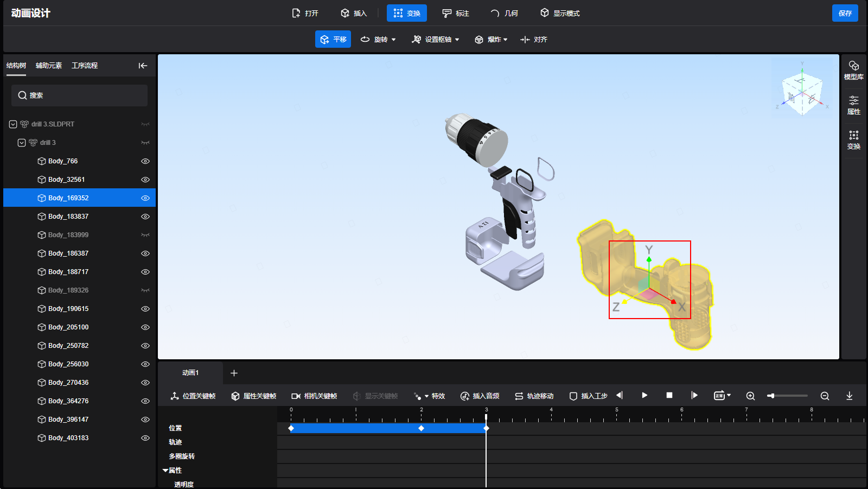Viewport: 868px width, 489px height.
Task: Add a new animation tab
Action: coord(234,373)
